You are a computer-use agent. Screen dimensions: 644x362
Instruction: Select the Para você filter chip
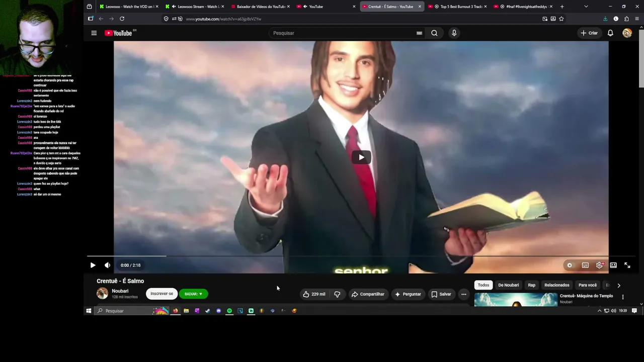(588, 285)
